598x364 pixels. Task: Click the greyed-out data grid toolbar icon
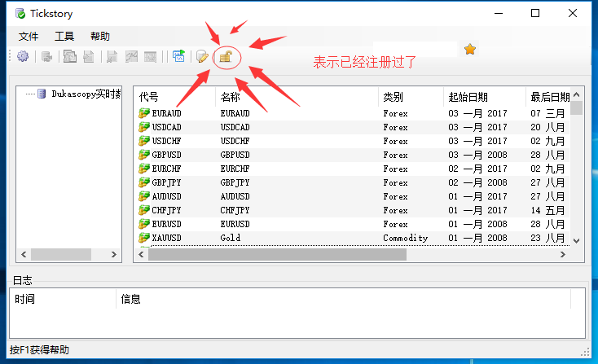tap(150, 57)
